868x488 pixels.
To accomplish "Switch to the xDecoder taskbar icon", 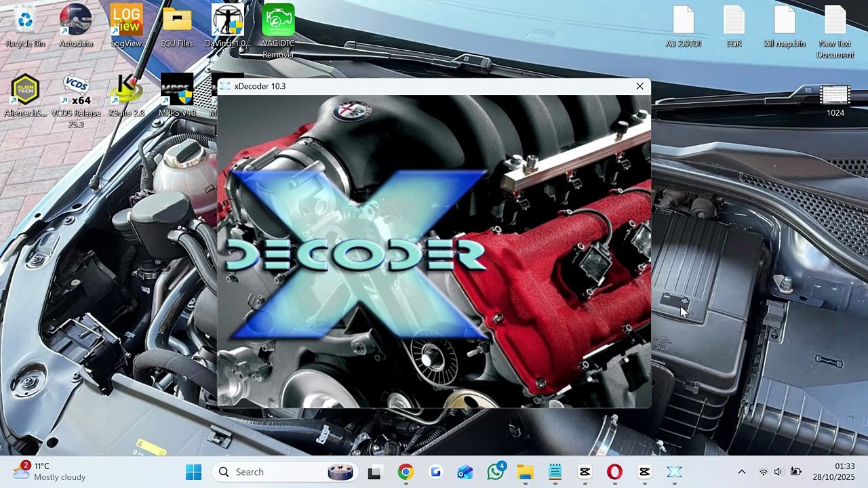I will [674, 472].
